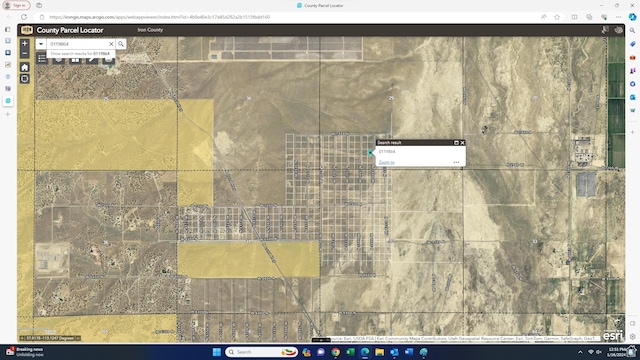Click the Zoom to link in popup

pos(387,162)
